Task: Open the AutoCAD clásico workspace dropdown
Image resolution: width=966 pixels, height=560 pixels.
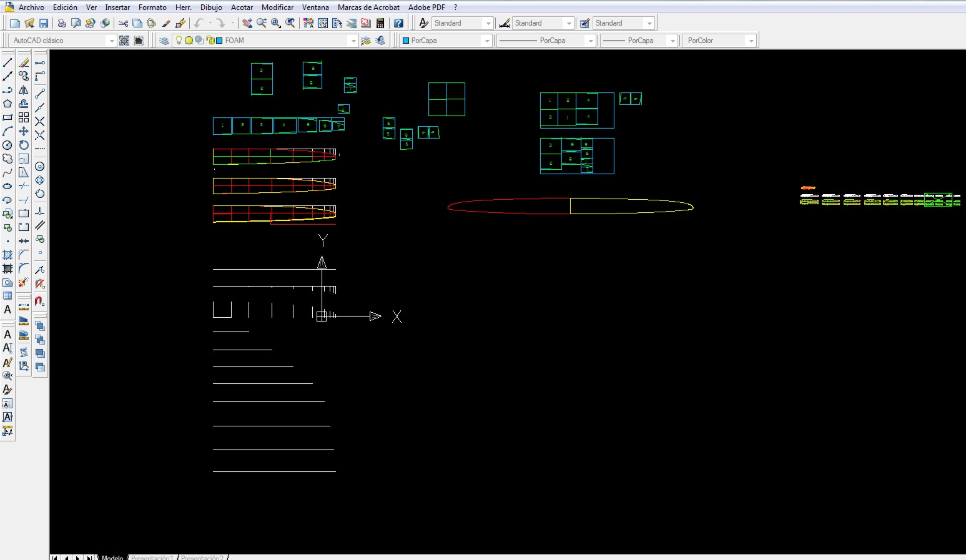Action: [112, 41]
